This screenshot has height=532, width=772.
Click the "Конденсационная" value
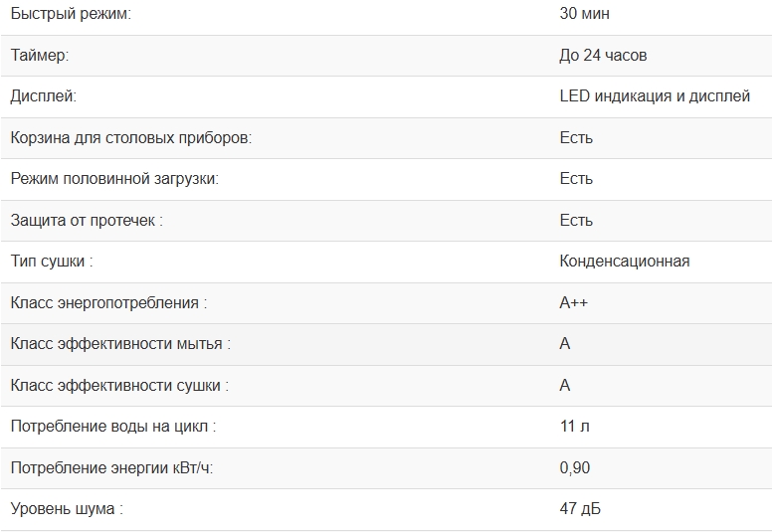625,262
